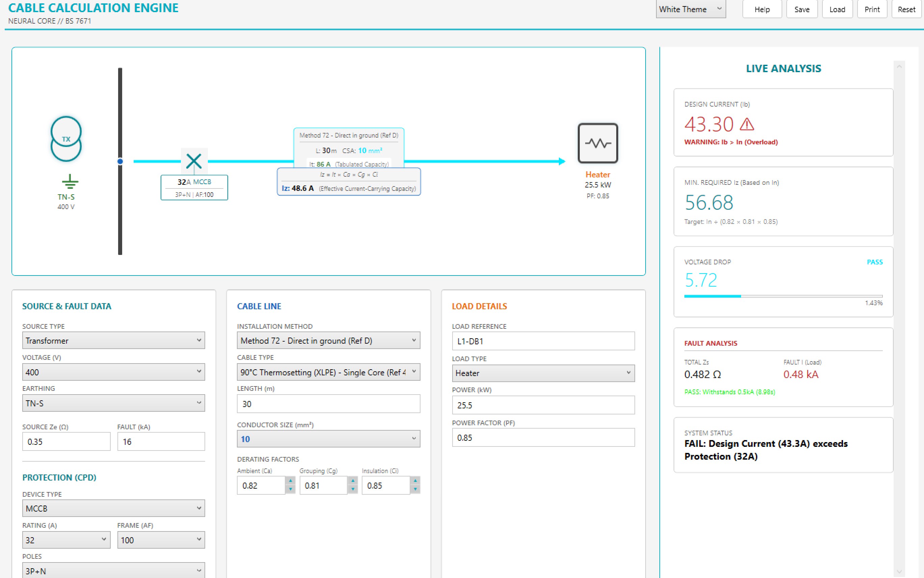Click the Source Ze input field
924x578 pixels.
point(66,441)
